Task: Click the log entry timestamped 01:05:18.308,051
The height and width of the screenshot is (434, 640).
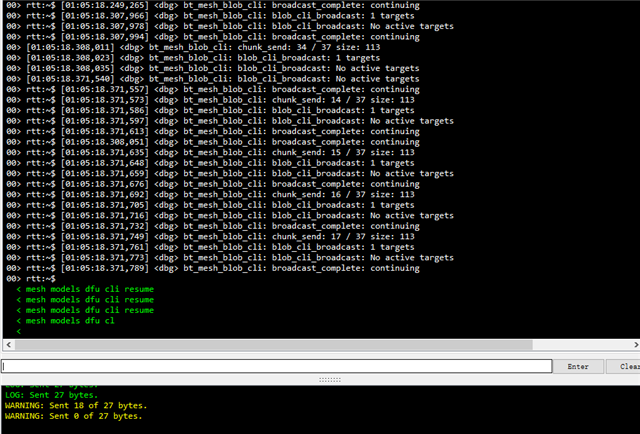Action: click(x=213, y=142)
